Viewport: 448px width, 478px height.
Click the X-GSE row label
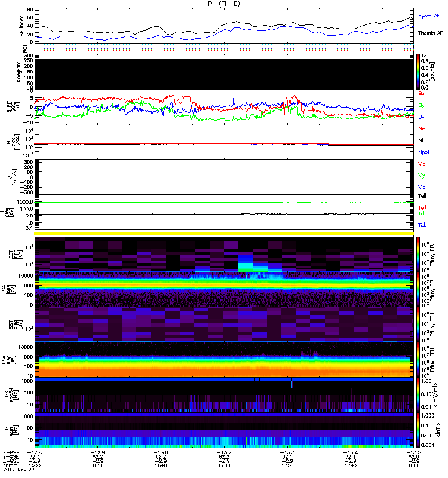coord(11,452)
